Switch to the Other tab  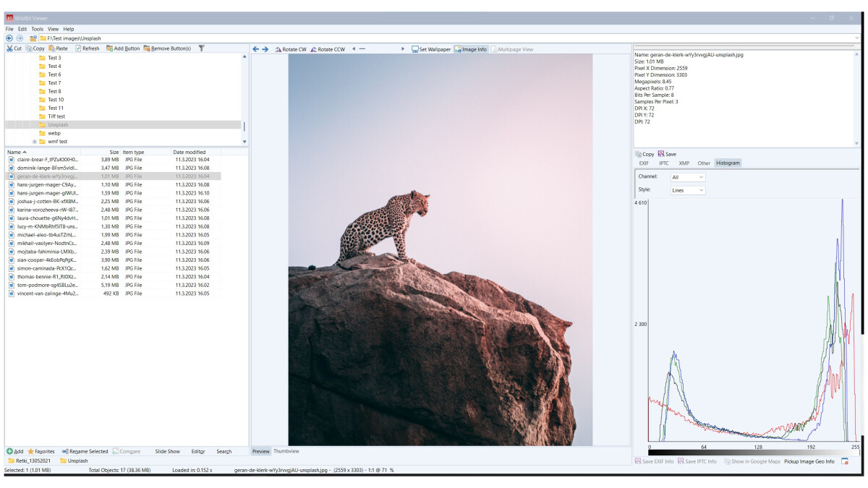coord(704,163)
